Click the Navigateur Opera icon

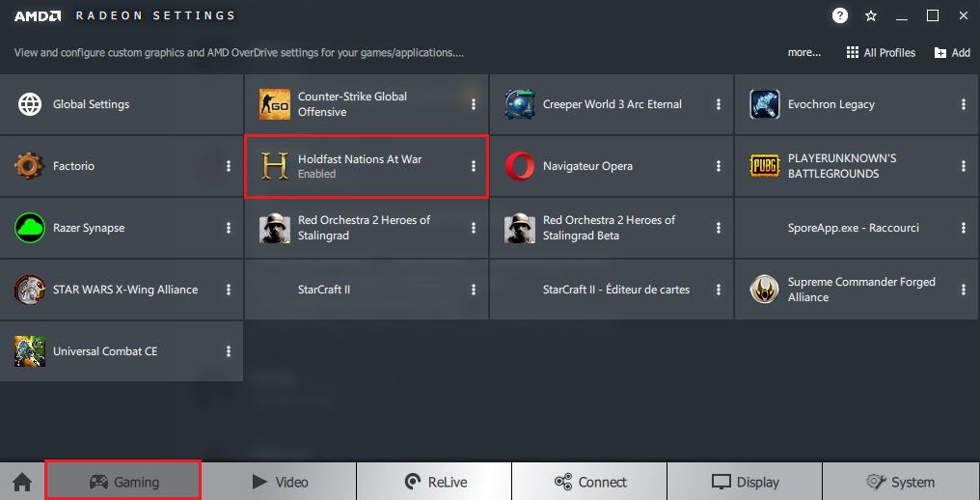[520, 166]
